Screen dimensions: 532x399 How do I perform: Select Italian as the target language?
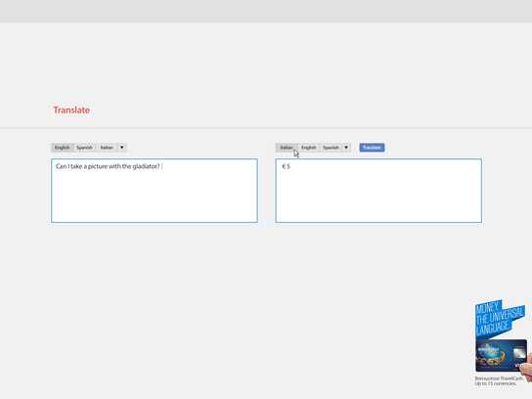click(x=287, y=148)
